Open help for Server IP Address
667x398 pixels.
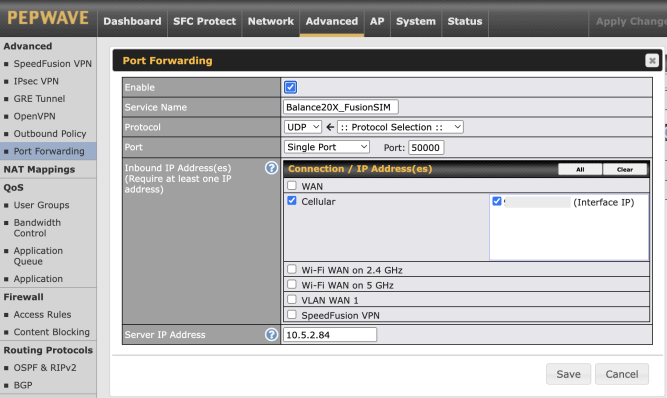point(271,335)
